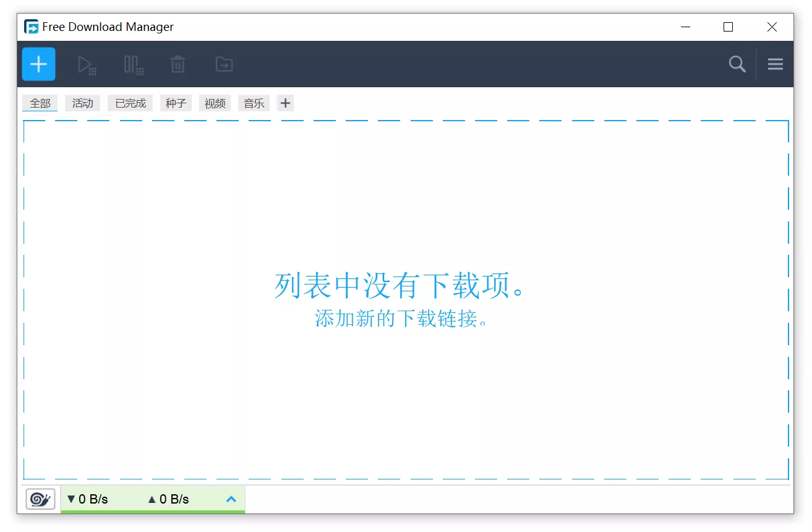Click the Add new download plus icon
The height and width of the screenshot is (532, 812).
tap(38, 64)
